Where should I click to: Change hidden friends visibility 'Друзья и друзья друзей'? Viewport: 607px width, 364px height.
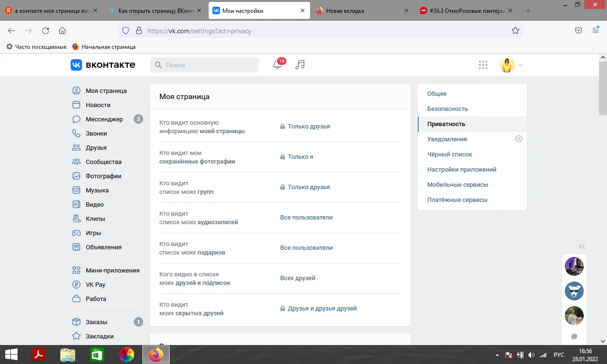tap(322, 309)
